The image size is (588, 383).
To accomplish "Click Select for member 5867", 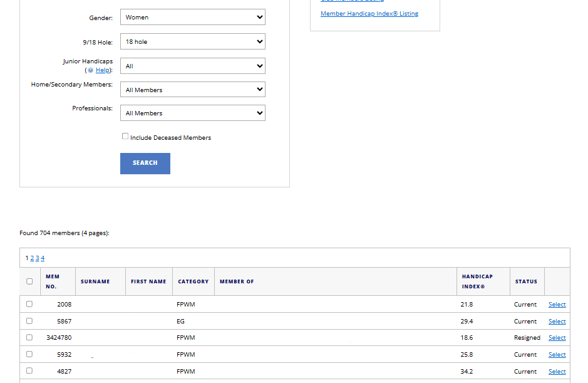I will tap(557, 322).
